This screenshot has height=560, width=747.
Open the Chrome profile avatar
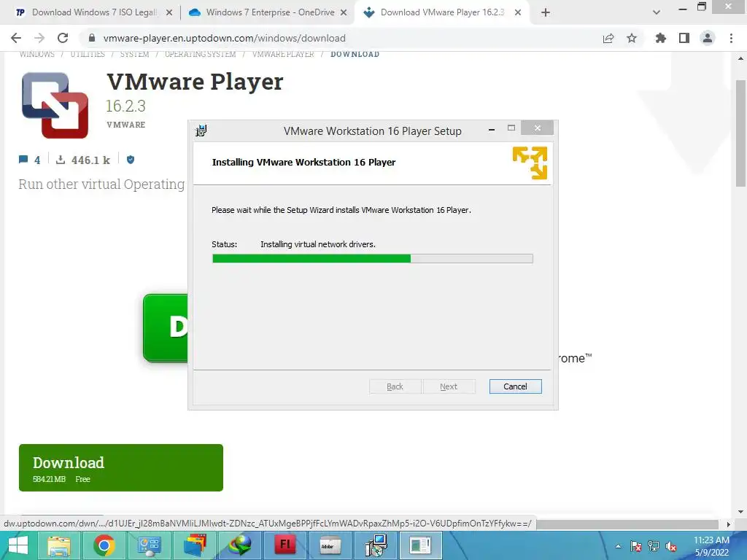(x=708, y=38)
